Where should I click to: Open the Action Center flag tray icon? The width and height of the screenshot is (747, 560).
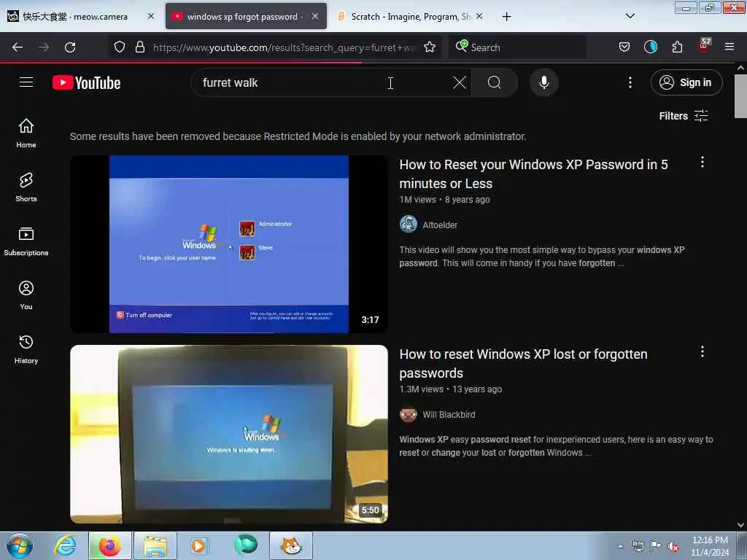tap(656, 546)
